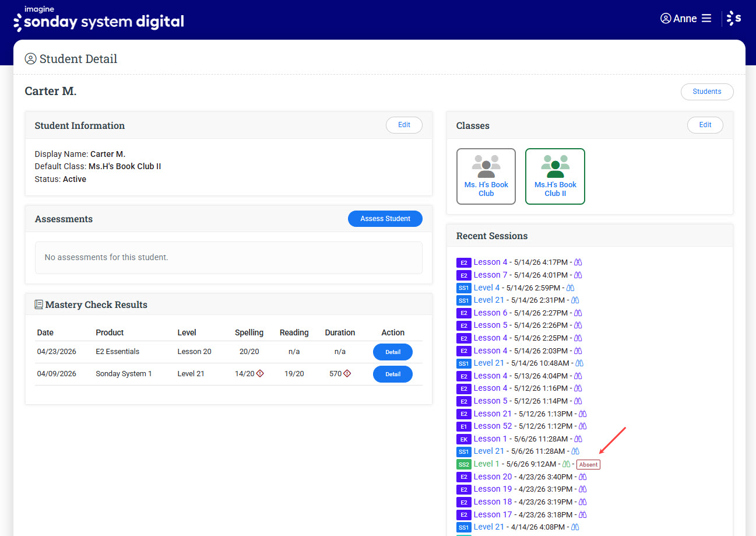Edit the Student Information section
756x536 pixels.
[404, 125]
